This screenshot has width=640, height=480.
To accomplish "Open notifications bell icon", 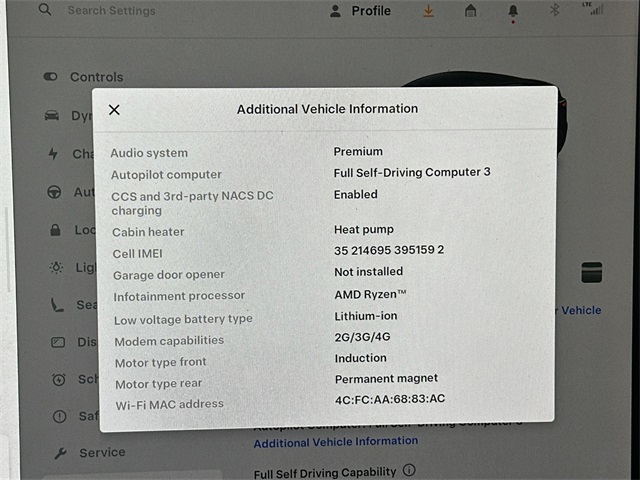I will point(513,12).
